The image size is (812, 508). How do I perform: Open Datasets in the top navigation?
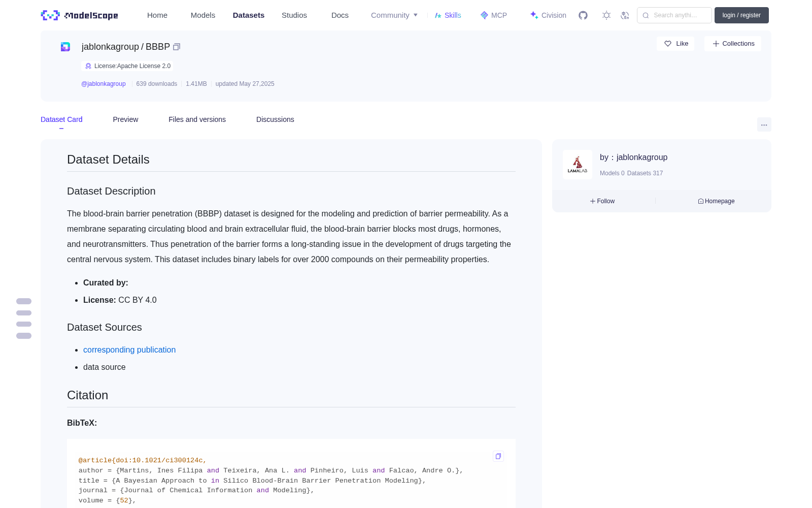249,15
